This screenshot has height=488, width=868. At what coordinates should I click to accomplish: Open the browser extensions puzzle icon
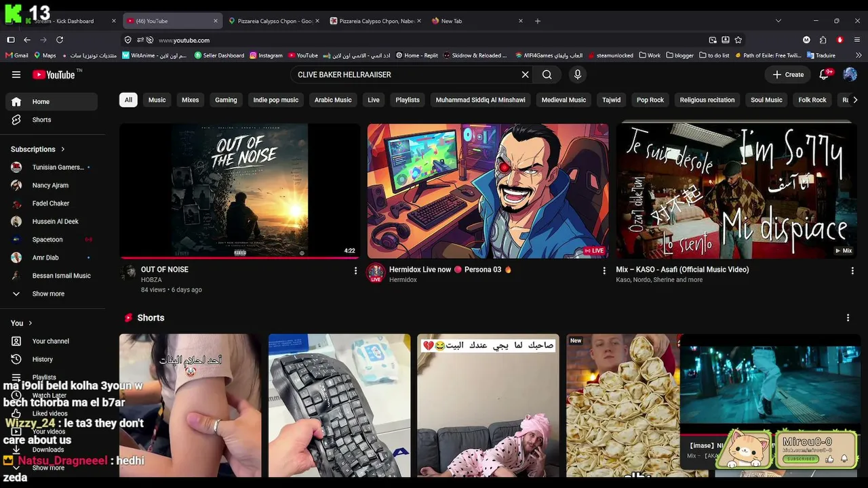click(x=823, y=40)
